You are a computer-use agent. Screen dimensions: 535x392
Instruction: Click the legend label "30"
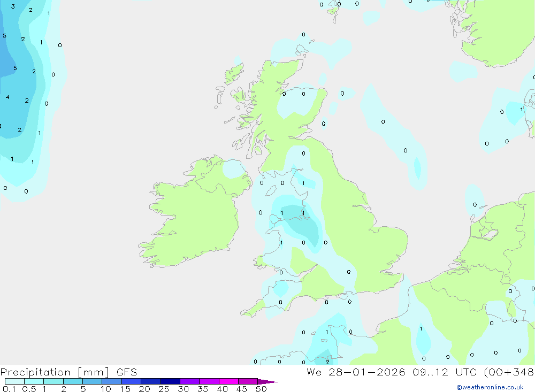click(x=184, y=389)
